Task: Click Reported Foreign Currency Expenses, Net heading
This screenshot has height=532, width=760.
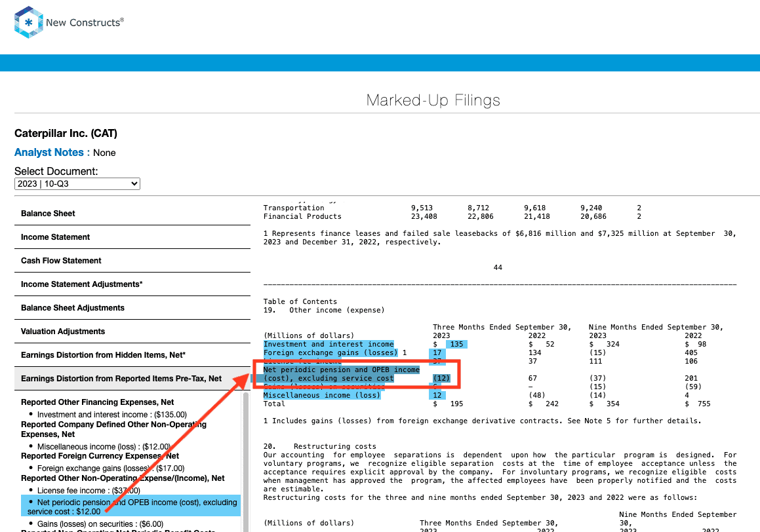Action: pos(100,456)
